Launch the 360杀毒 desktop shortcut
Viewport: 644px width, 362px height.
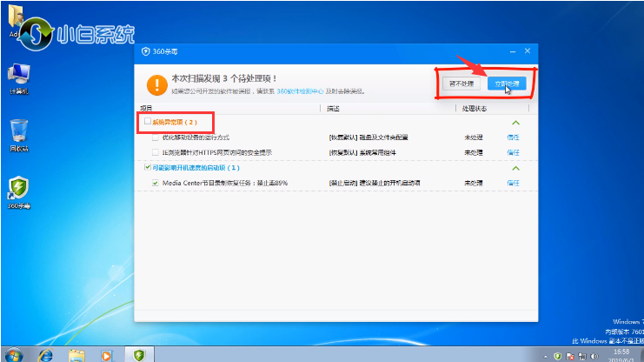coord(18,192)
